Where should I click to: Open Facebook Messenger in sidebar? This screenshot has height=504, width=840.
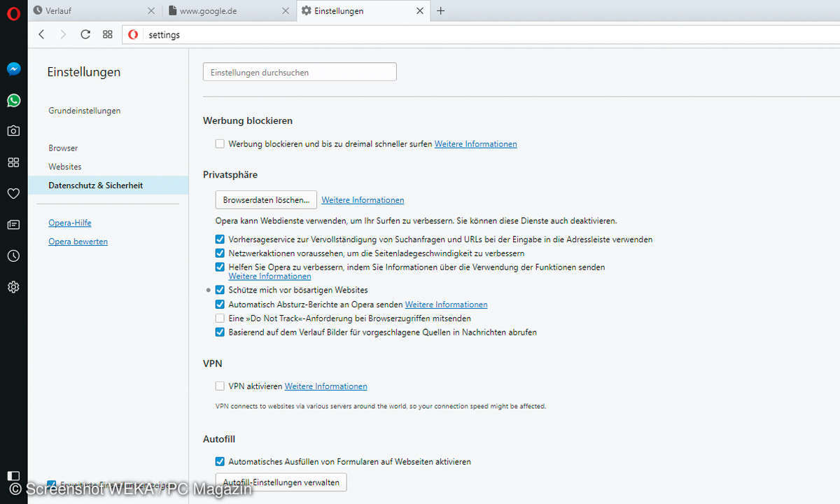coord(13,69)
